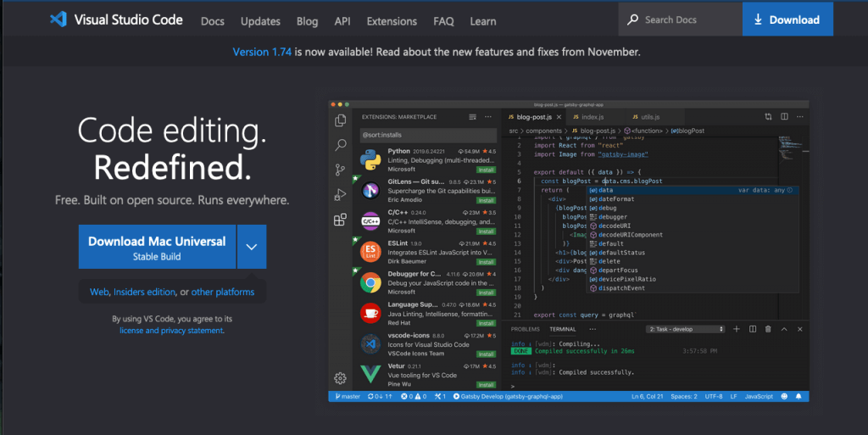The image size is (868, 435).
Task: Open the Version 1.74 link
Action: [x=262, y=52]
